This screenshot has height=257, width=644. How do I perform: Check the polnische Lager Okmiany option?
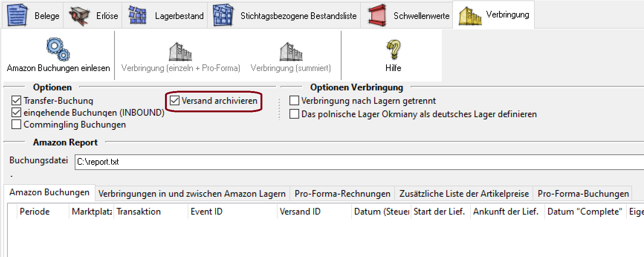(x=294, y=114)
